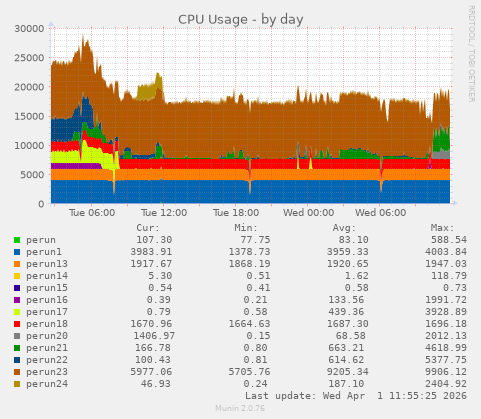Screen dimensions: 481x419
Task: Click perun1 current value 3983.91
Action: tap(151, 252)
